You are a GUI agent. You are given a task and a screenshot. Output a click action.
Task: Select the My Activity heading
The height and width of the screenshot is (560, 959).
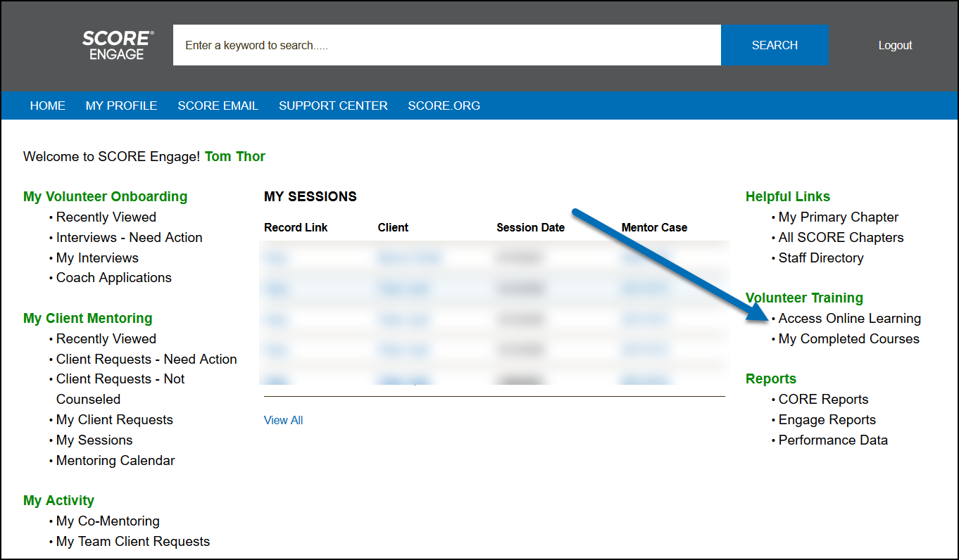(58, 500)
